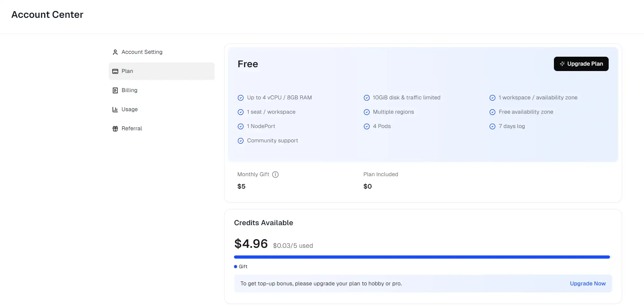The image size is (644, 308).
Task: Go to the Referral page
Action: coord(132,129)
